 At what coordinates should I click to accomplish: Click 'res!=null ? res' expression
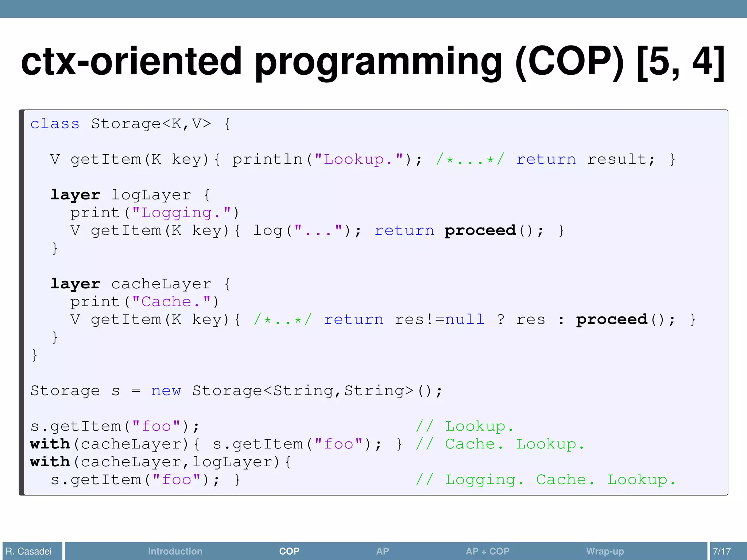(470, 320)
